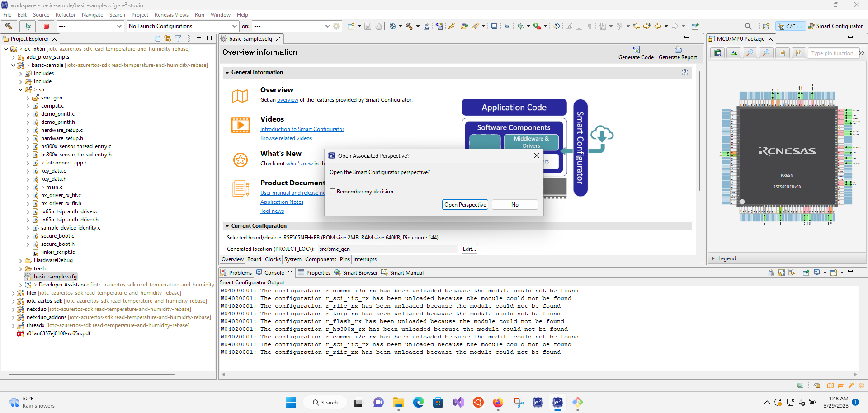868x413 pixels.
Task: Collapse the Current Configuration section
Action: pyautogui.click(x=227, y=226)
